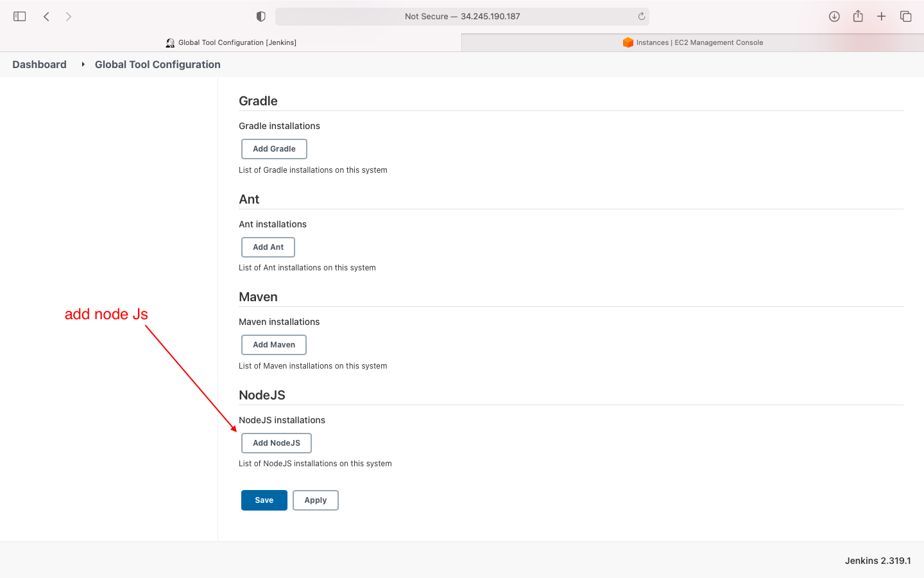
Task: Open a new tab with plus icon
Action: pos(882,17)
